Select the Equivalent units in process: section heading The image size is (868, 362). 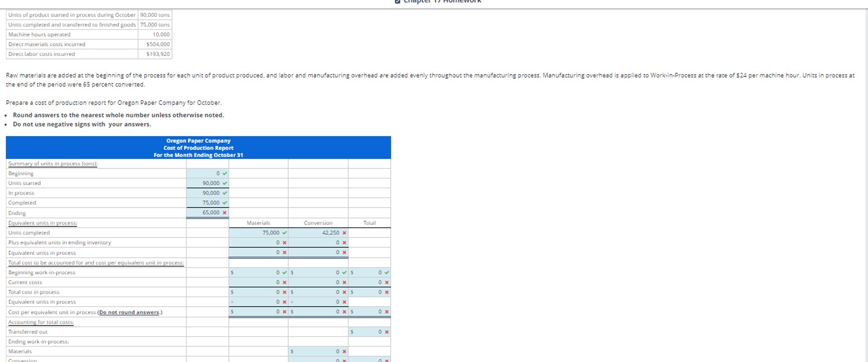click(43, 223)
